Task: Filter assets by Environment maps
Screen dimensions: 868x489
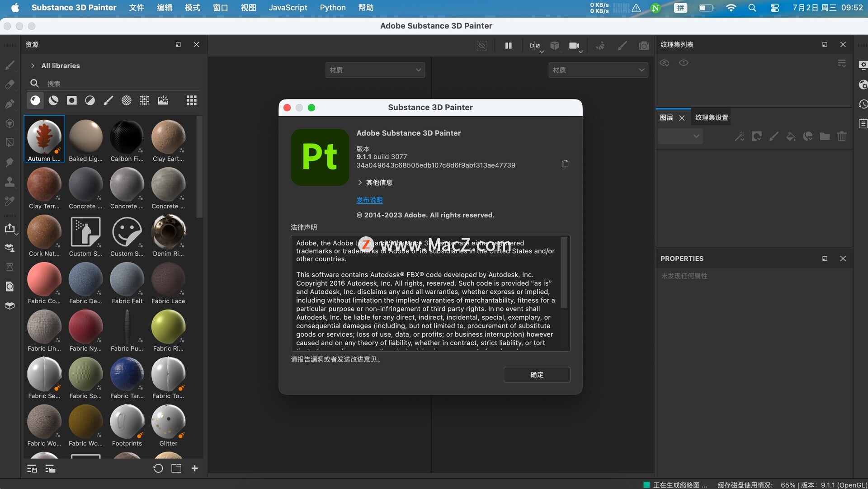Action: tap(163, 100)
